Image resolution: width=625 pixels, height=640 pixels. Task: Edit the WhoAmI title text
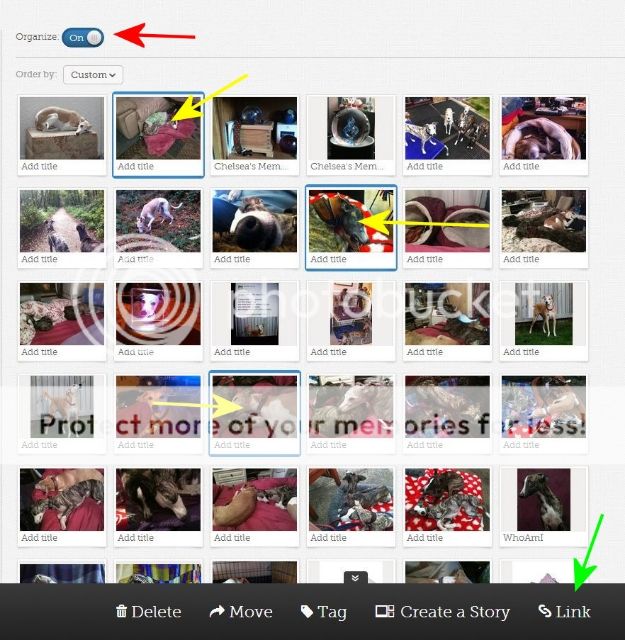(523, 538)
